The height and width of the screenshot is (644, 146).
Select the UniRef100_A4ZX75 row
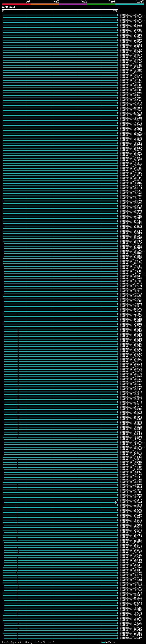(x=131, y=123)
